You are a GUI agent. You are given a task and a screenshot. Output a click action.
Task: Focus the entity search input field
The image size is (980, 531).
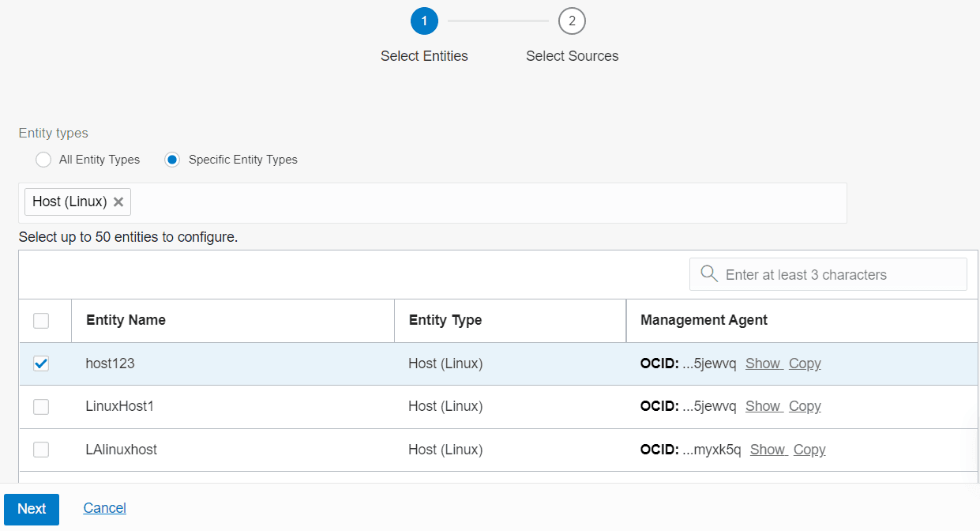828,274
